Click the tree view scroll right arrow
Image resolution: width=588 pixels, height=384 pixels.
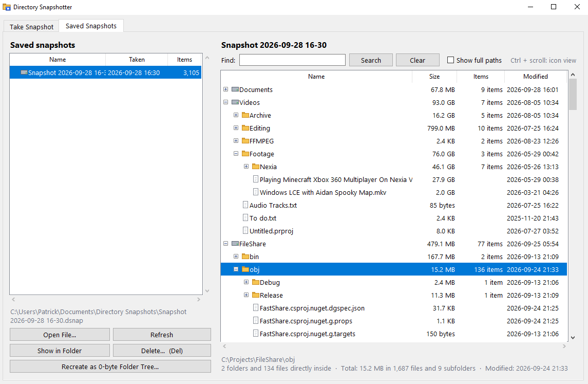click(564, 346)
